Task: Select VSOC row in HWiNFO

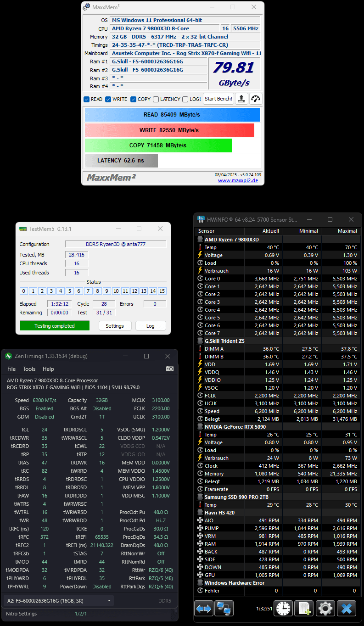Action: [x=277, y=388]
